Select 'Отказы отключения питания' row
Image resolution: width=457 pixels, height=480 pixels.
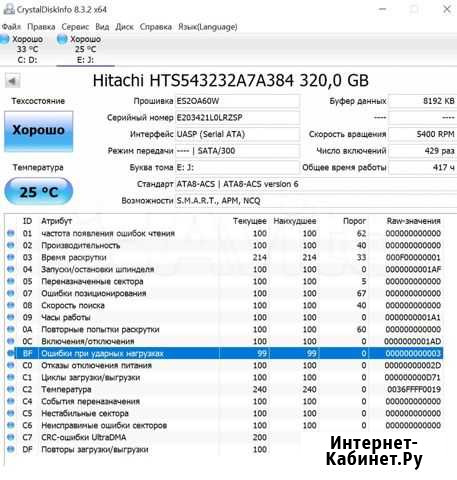click(224, 365)
